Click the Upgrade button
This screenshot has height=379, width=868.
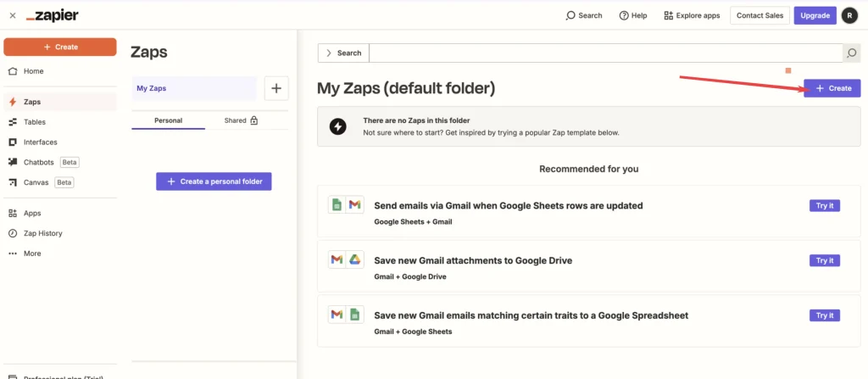(x=815, y=15)
